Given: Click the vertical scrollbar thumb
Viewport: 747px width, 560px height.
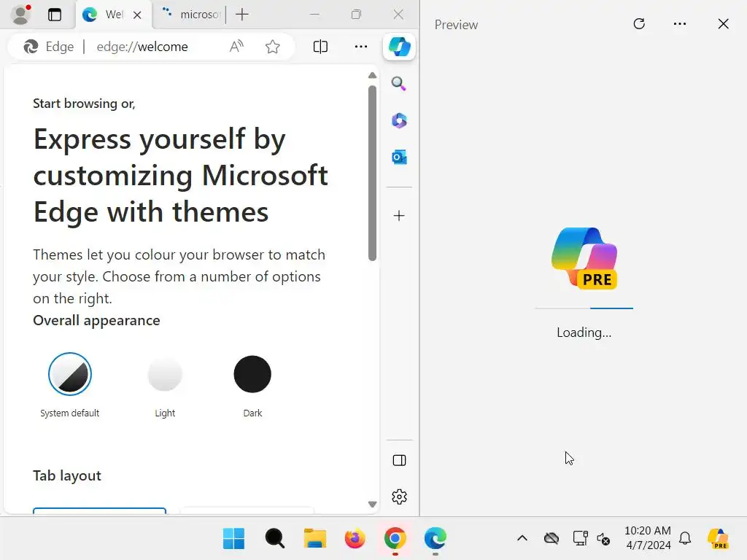Looking at the screenshot, I should click(x=373, y=174).
